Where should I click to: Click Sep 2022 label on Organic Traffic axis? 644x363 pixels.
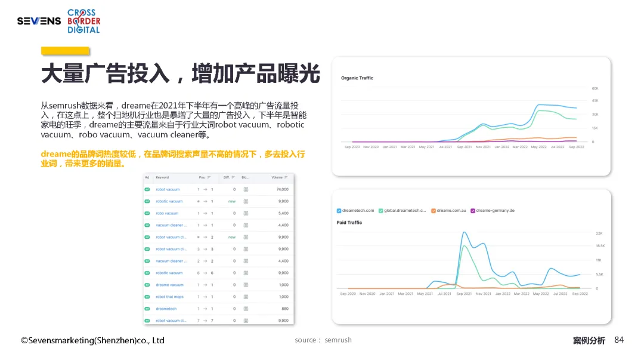576,147
